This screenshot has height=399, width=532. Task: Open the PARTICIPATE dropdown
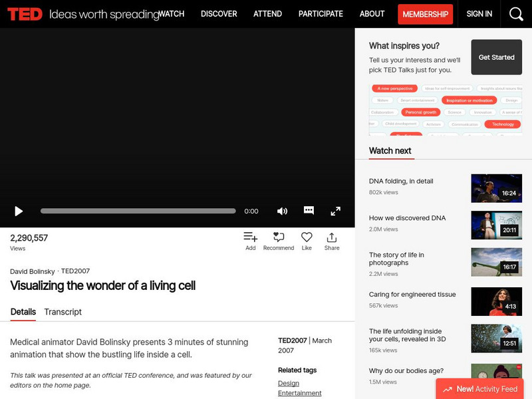(321, 13)
